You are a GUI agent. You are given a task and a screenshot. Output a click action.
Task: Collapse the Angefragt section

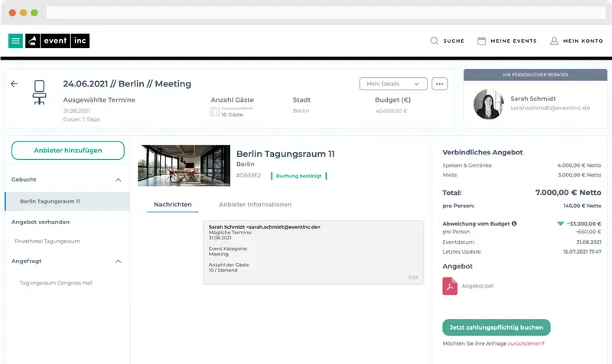(119, 262)
